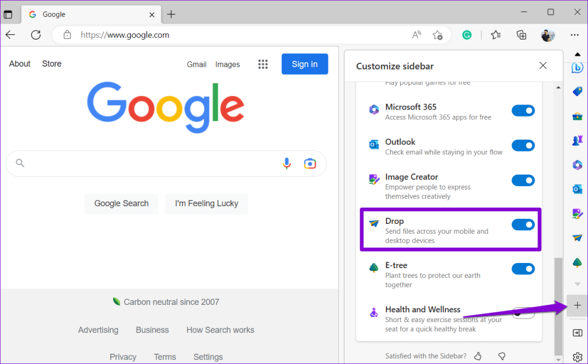Open Games from the Edge sidebar
Screen dimensions: 588x364
pos(577,140)
